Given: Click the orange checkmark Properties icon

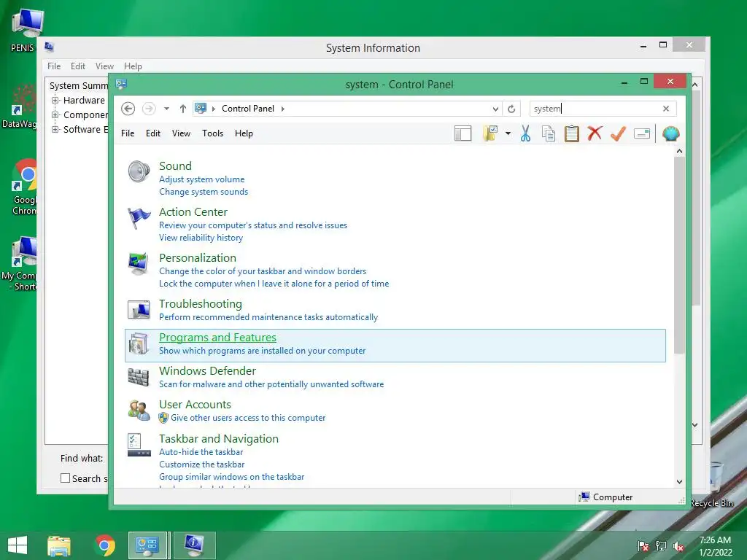Looking at the screenshot, I should tap(618, 134).
